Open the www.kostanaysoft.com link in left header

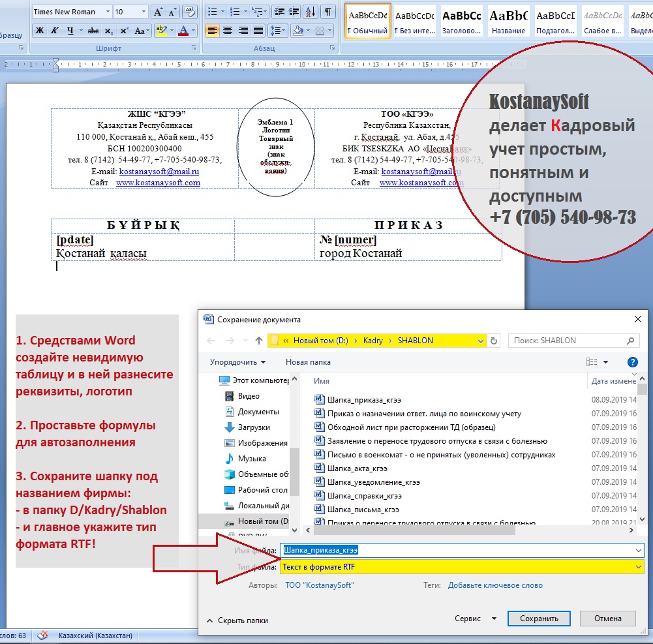(x=158, y=183)
